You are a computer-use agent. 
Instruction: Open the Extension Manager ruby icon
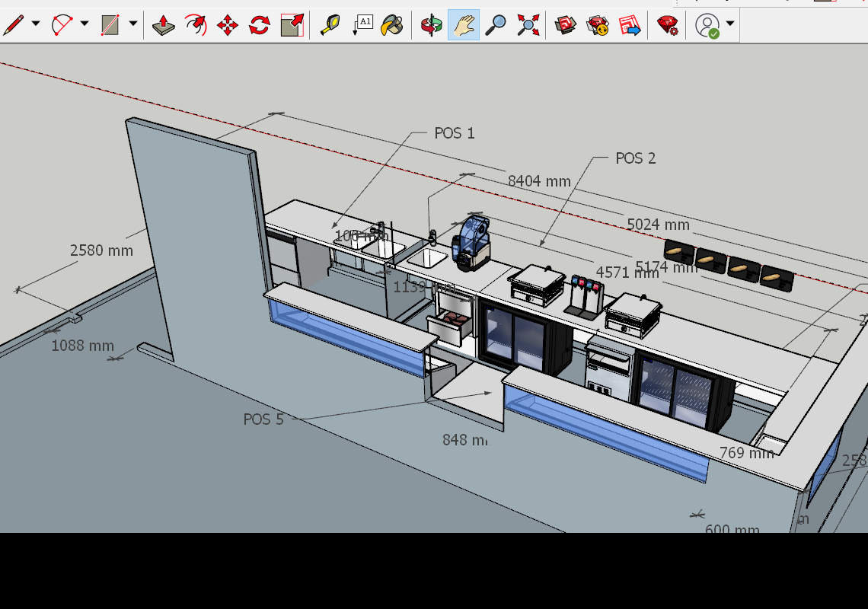(x=668, y=25)
